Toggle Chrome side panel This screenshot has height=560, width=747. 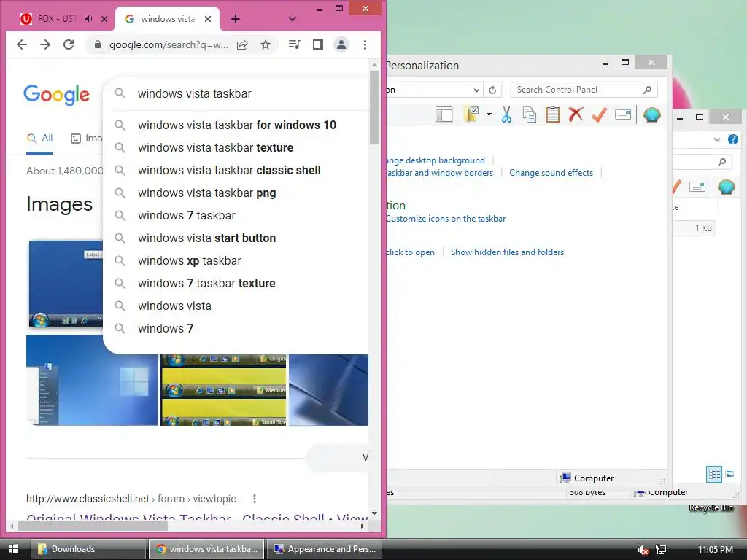click(318, 44)
